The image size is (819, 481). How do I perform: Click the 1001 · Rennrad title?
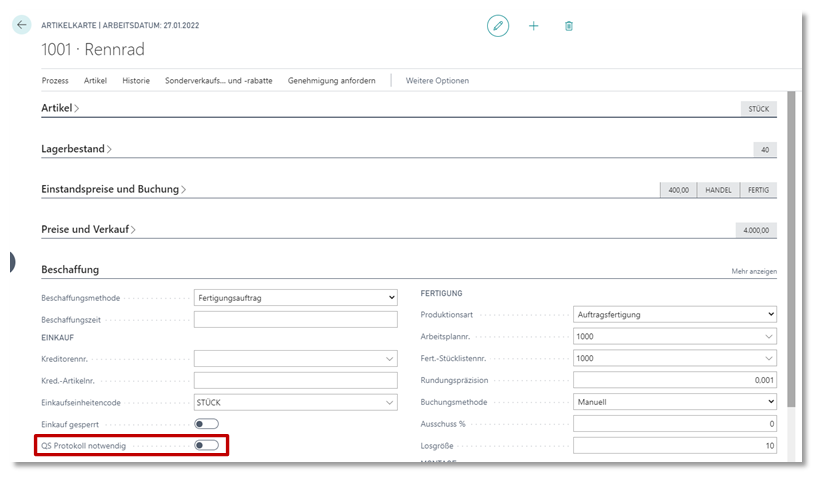coord(93,50)
